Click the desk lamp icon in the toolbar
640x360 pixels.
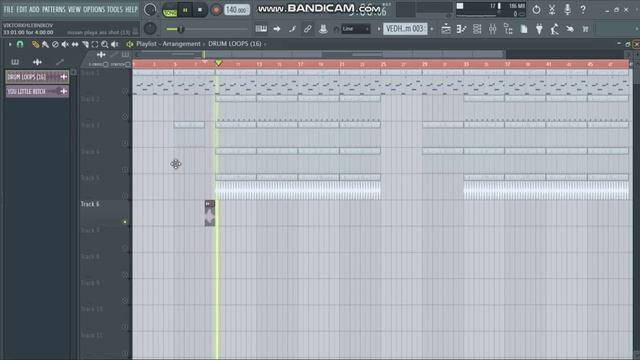pyautogui.click(x=554, y=29)
